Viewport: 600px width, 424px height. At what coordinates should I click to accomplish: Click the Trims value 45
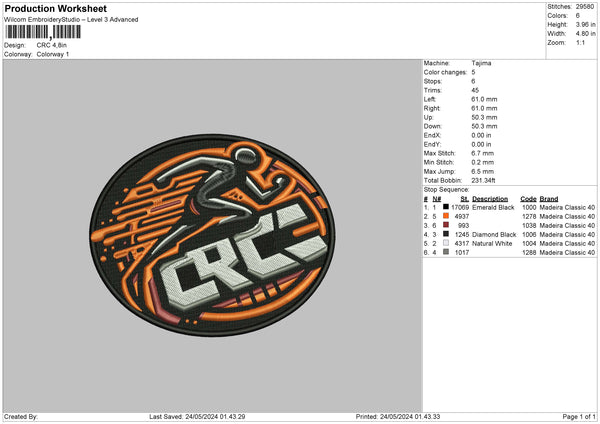point(475,90)
